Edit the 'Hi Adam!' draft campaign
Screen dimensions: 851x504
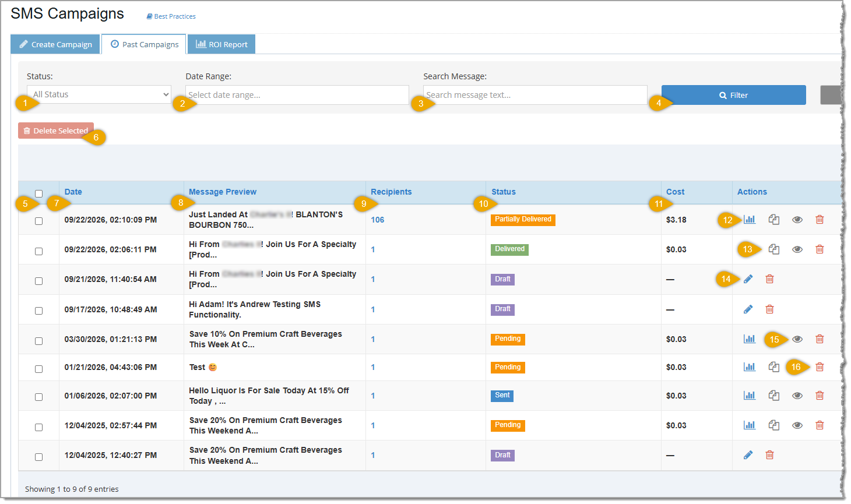(x=748, y=309)
